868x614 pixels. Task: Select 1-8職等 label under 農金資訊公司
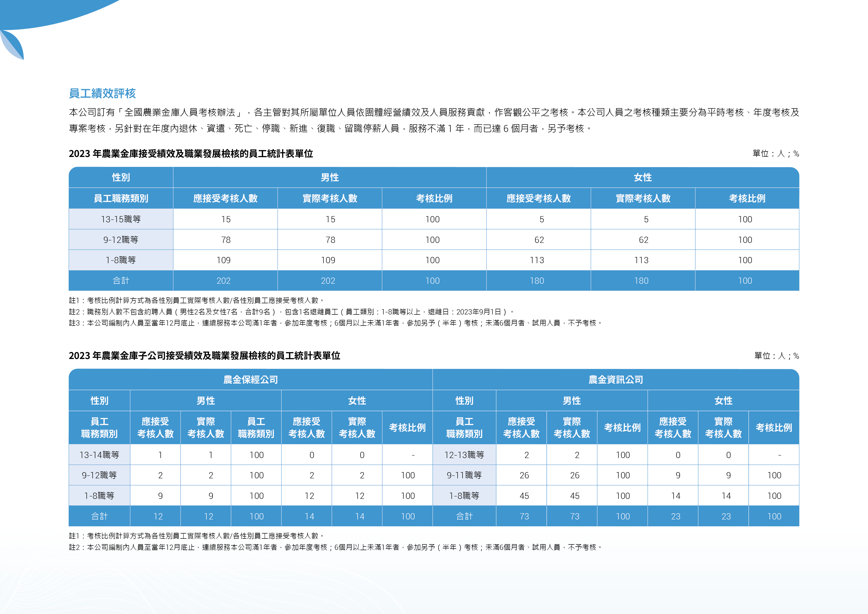tap(464, 496)
